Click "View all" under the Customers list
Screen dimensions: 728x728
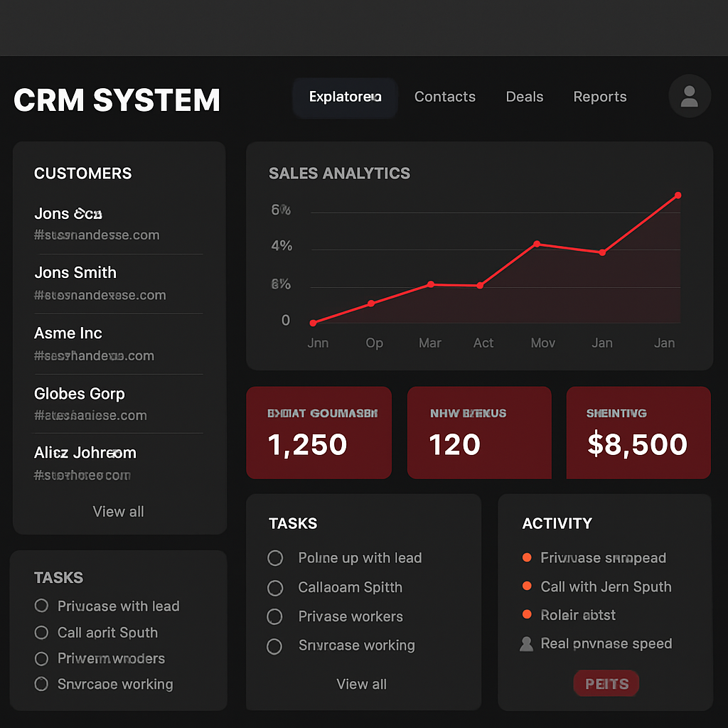[x=118, y=511]
